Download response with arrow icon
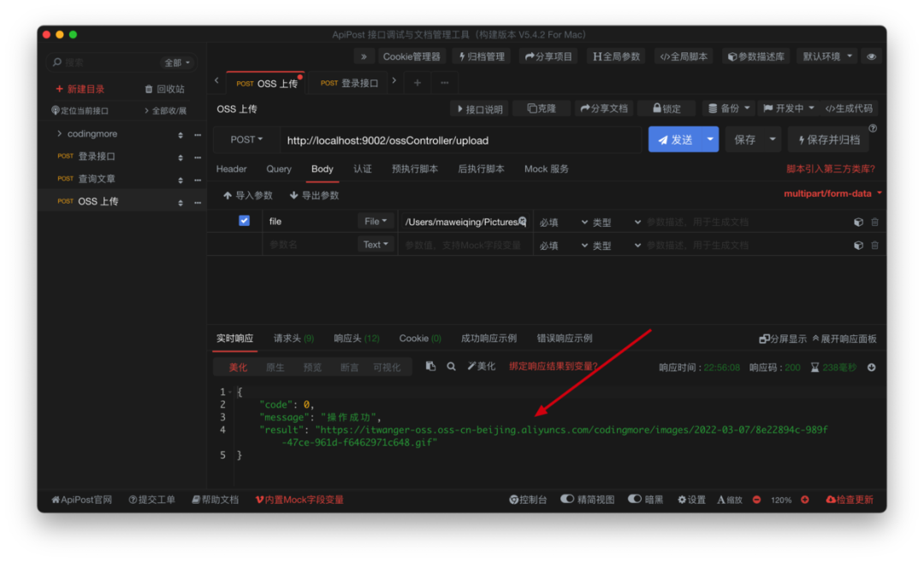The height and width of the screenshot is (562, 924). 871,368
